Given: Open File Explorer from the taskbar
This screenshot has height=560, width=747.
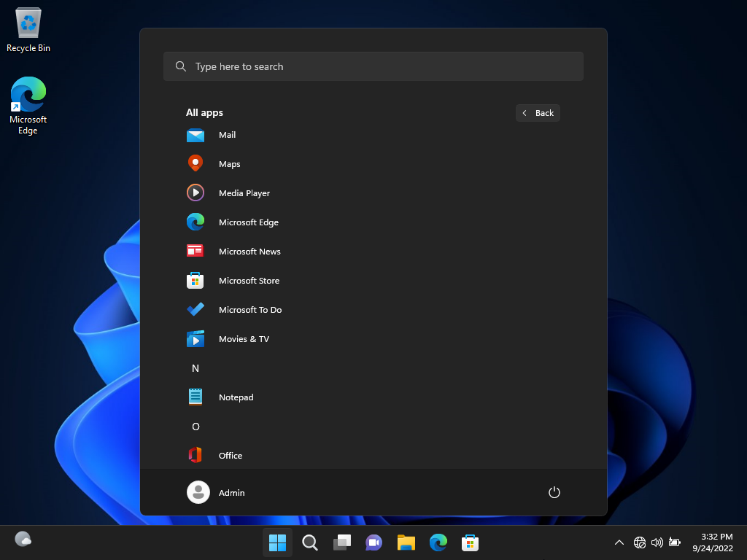Looking at the screenshot, I should click(406, 542).
